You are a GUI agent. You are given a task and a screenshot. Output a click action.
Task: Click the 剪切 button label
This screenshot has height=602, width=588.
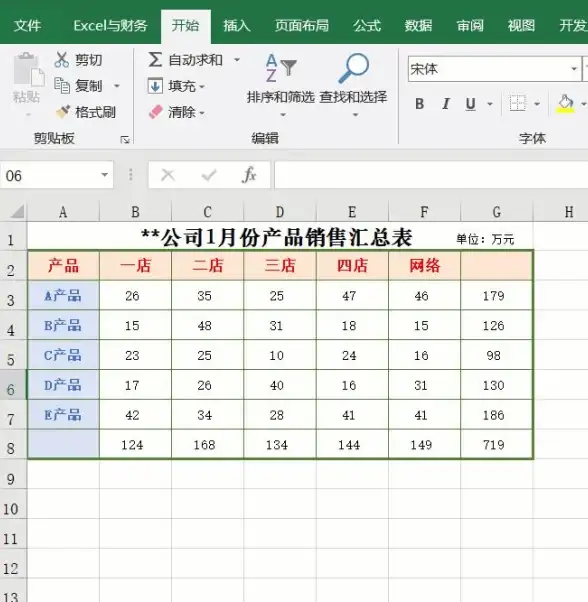[89, 60]
